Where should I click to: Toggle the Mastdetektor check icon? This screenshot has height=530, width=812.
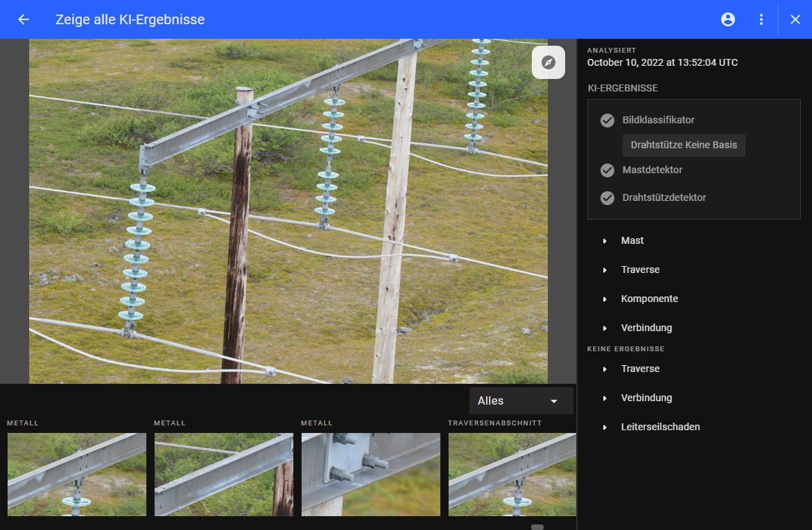tap(607, 170)
